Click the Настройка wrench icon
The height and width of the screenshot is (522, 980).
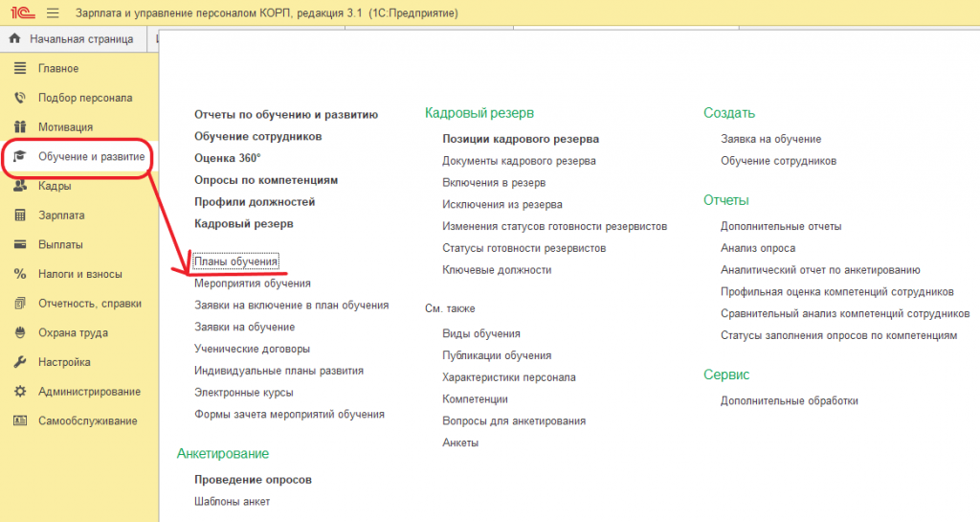[20, 362]
